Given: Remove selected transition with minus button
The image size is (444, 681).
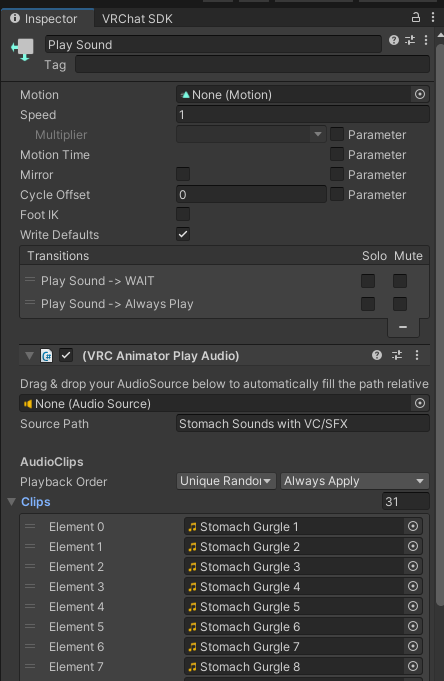Looking at the screenshot, I should 403,327.
